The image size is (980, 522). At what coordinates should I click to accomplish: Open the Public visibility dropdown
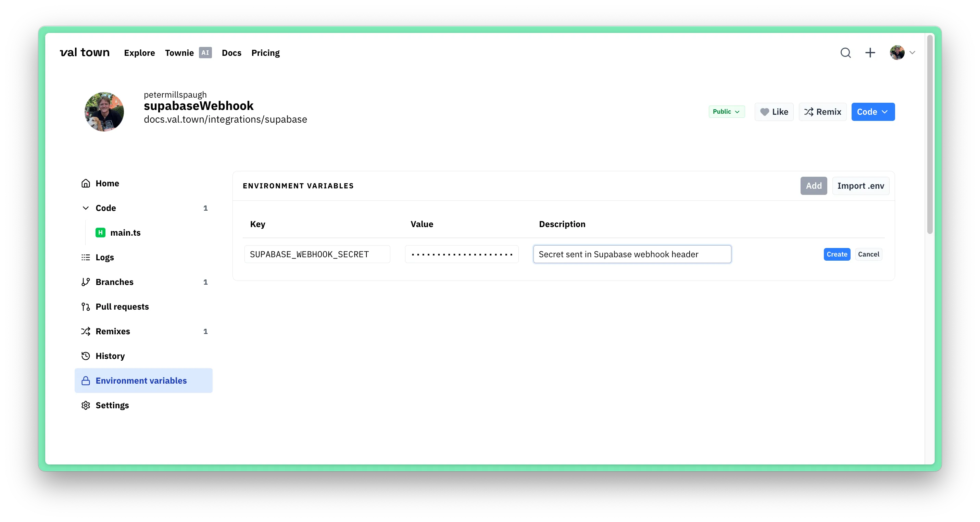tap(726, 111)
